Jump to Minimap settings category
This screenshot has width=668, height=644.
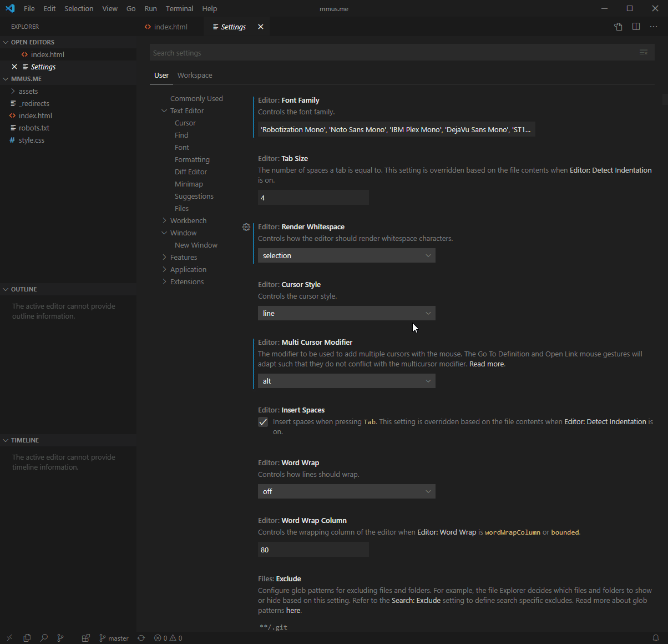(x=189, y=184)
